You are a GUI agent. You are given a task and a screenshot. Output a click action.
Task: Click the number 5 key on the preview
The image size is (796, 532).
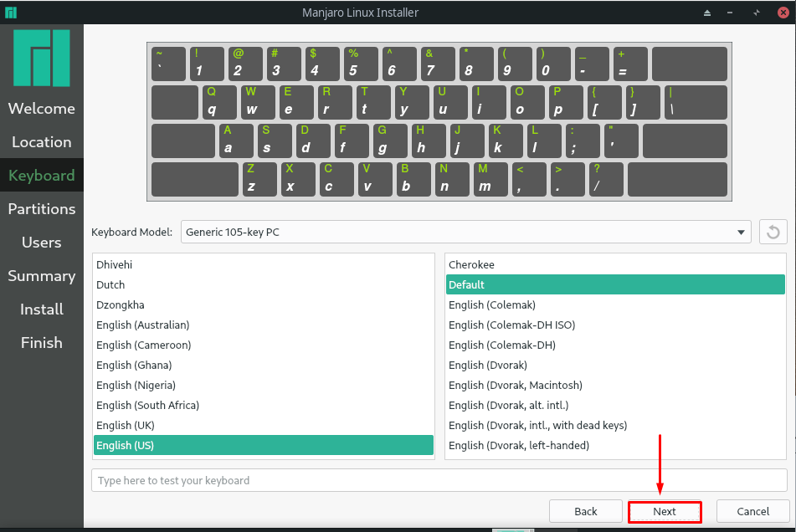pyautogui.click(x=361, y=64)
